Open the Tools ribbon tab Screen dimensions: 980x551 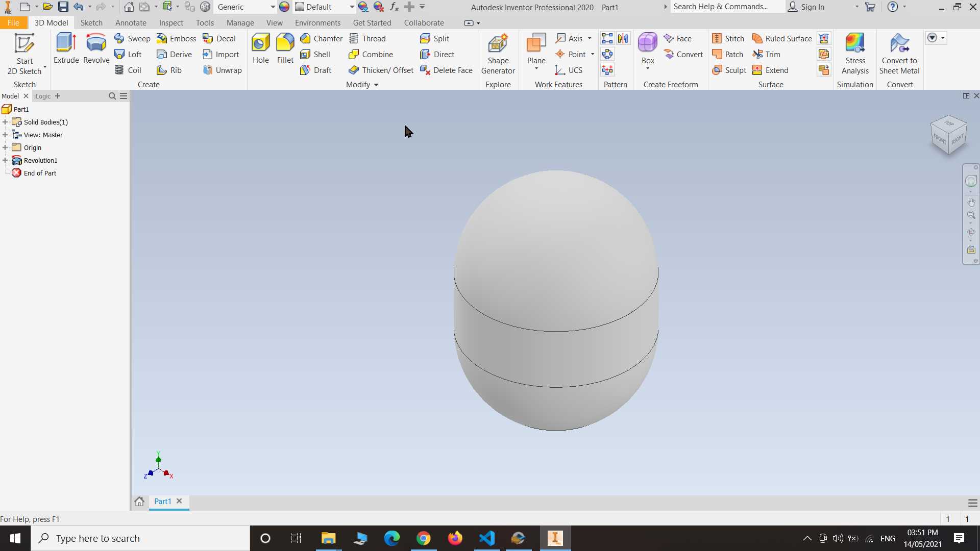click(205, 23)
